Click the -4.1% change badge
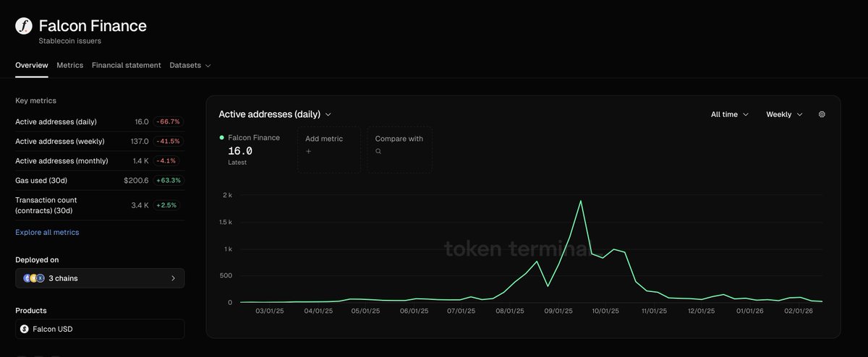Viewport: 868px width, 357px height. click(168, 160)
